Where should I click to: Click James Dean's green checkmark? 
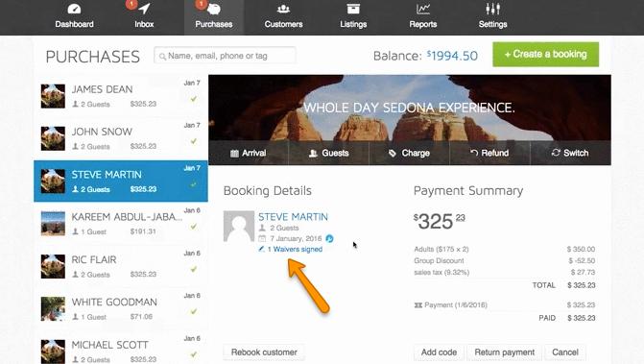click(194, 99)
